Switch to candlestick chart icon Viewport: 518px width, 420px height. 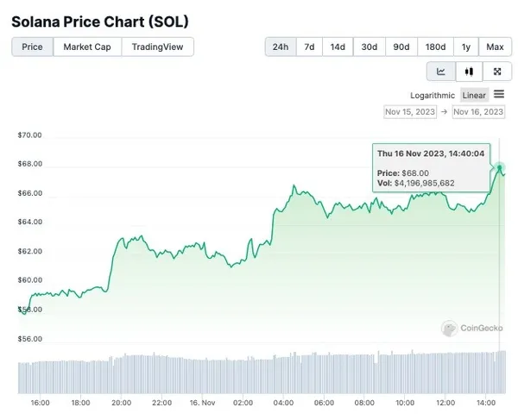pos(469,72)
